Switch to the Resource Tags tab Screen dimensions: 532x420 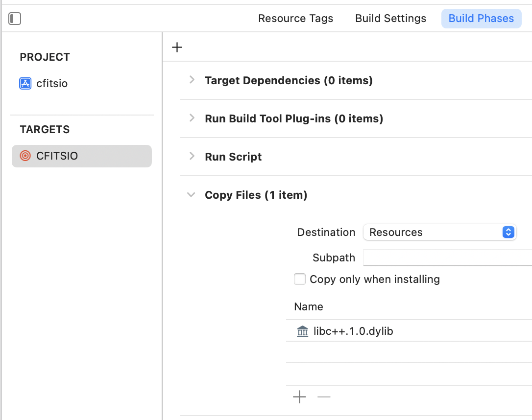pos(295,19)
